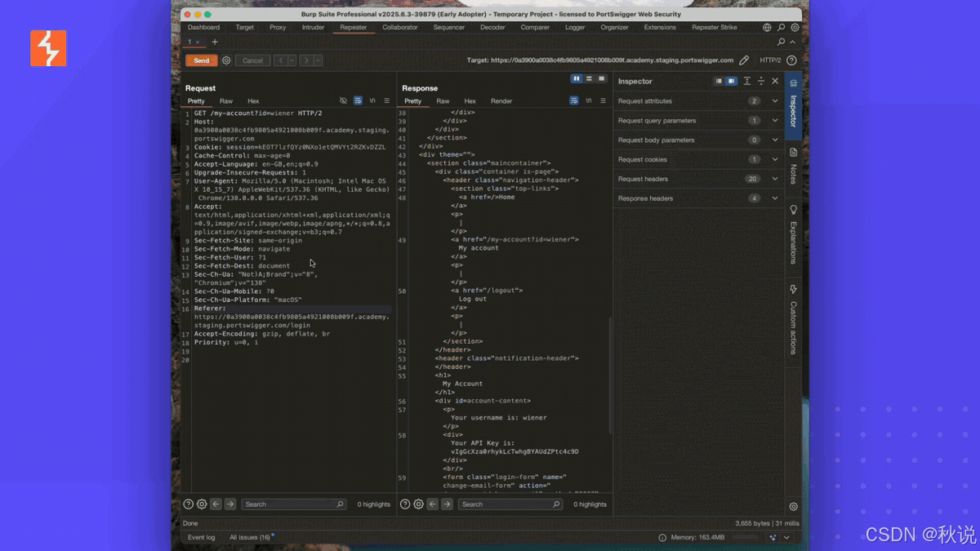This screenshot has width=980, height=551.
Task: Click the globe icon in top bar
Action: (x=767, y=27)
